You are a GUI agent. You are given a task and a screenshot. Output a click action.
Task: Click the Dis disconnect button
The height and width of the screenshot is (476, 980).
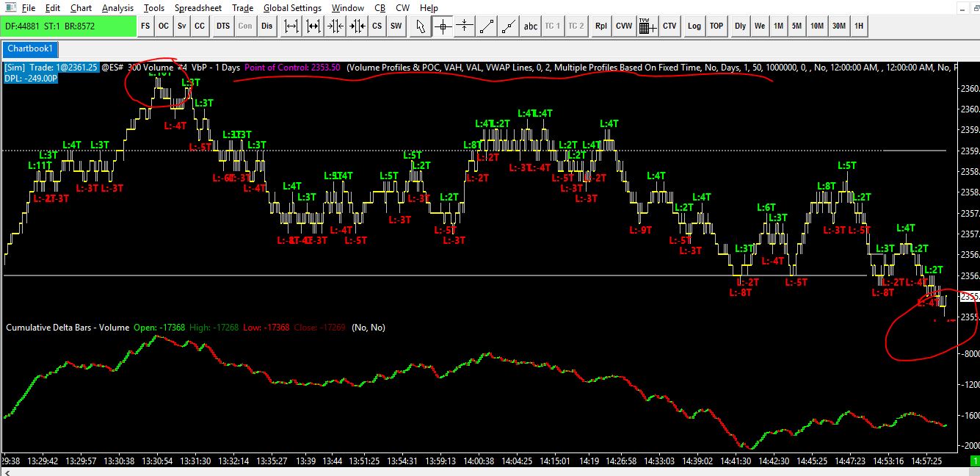(267, 26)
